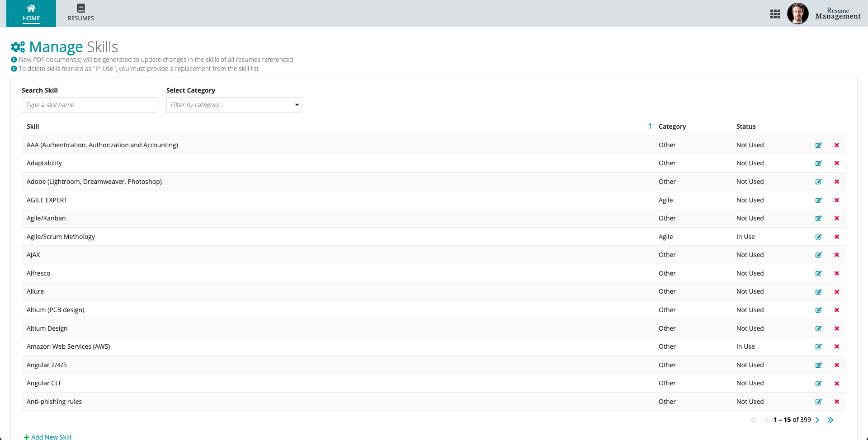
Task: Open the user profile avatar
Action: click(798, 14)
